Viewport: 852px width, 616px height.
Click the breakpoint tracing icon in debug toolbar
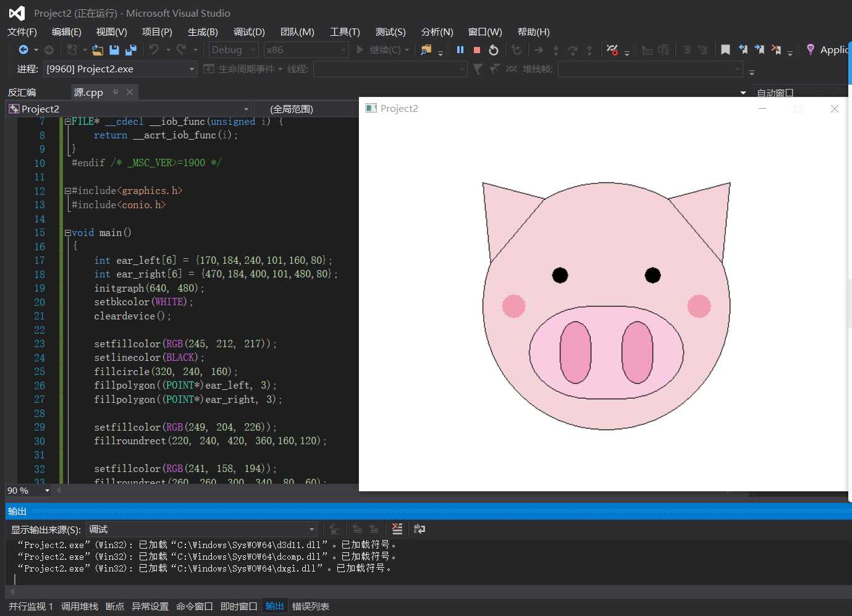(x=612, y=50)
